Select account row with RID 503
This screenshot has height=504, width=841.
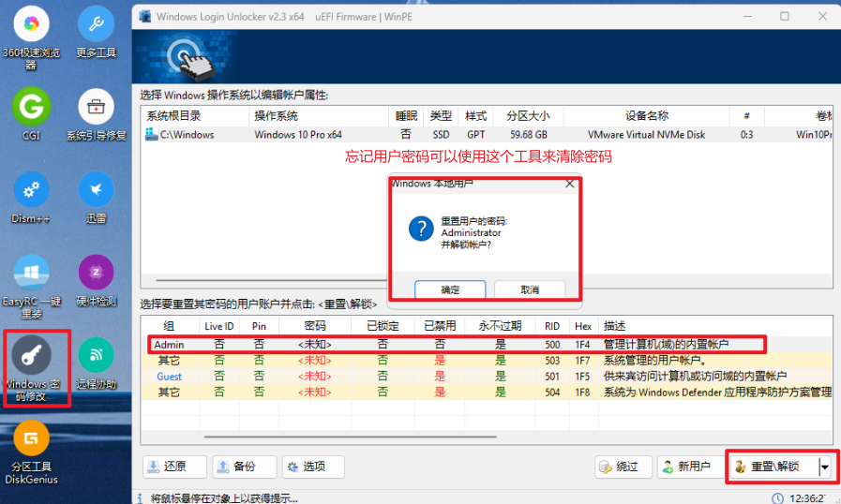coord(487,361)
